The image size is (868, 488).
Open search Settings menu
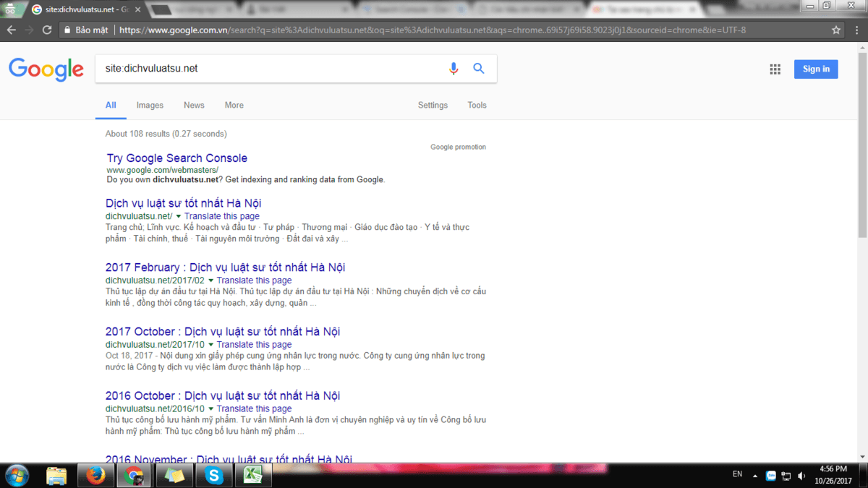433,106
